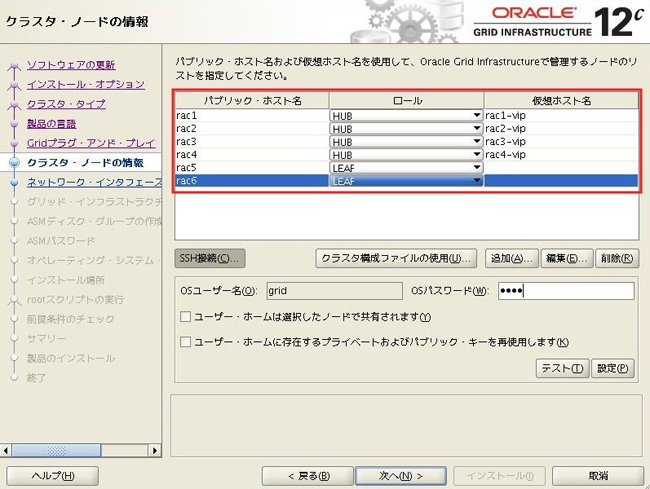650x489 pixels.
Task: Click the 設定 button
Action: pyautogui.click(x=613, y=368)
